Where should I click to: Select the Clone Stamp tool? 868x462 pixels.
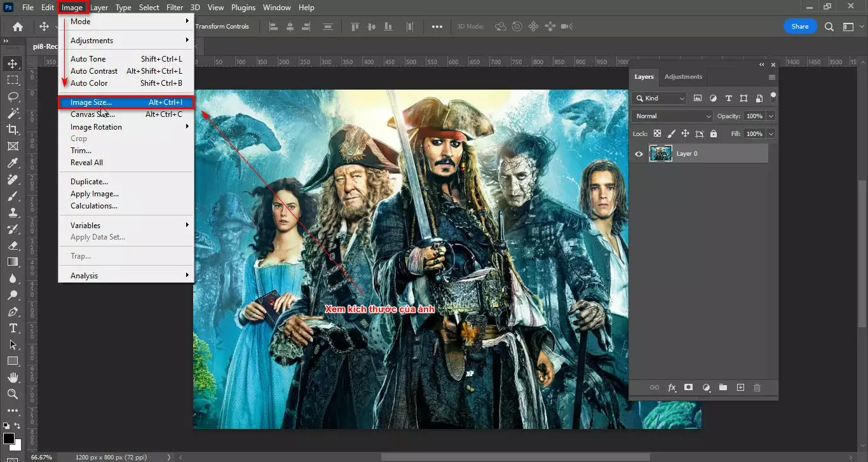[13, 212]
